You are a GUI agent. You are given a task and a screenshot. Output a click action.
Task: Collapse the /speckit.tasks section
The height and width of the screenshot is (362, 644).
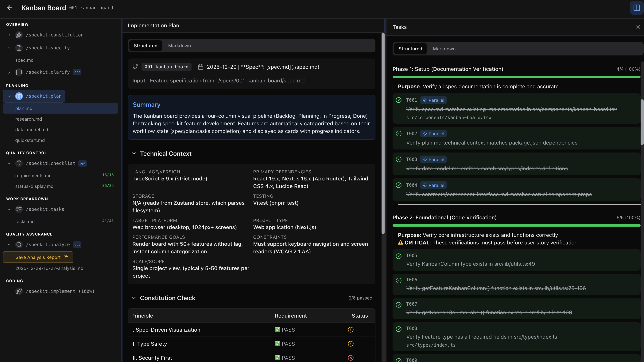pos(9,209)
